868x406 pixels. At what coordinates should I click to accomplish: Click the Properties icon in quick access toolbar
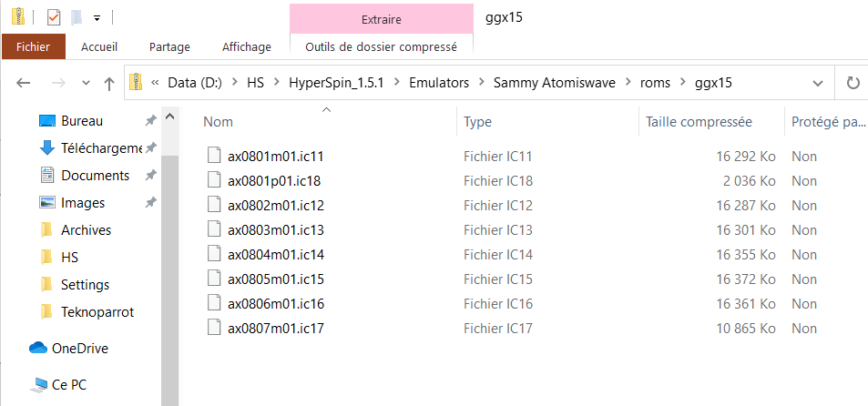[53, 17]
